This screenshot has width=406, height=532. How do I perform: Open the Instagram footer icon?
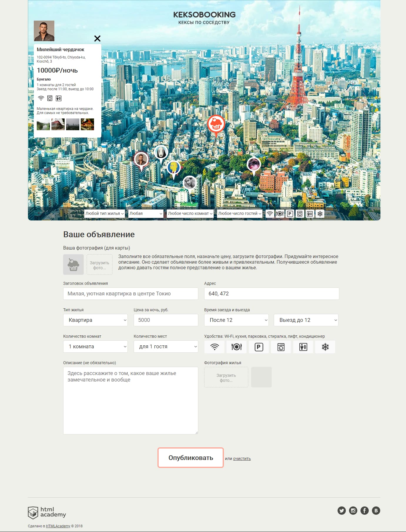tap(353, 511)
